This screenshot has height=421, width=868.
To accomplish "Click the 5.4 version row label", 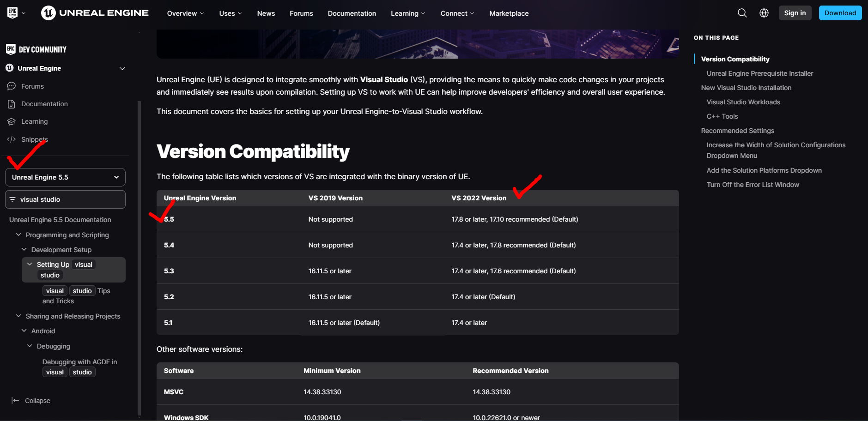I will [169, 245].
